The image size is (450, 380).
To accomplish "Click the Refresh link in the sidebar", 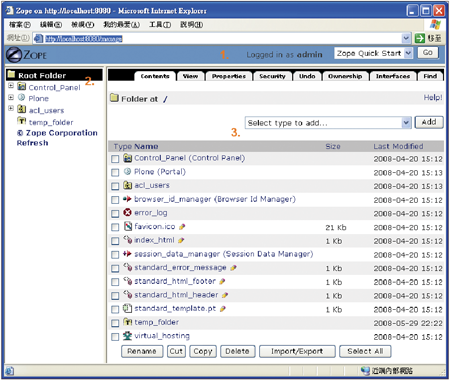I will pyautogui.click(x=32, y=143).
